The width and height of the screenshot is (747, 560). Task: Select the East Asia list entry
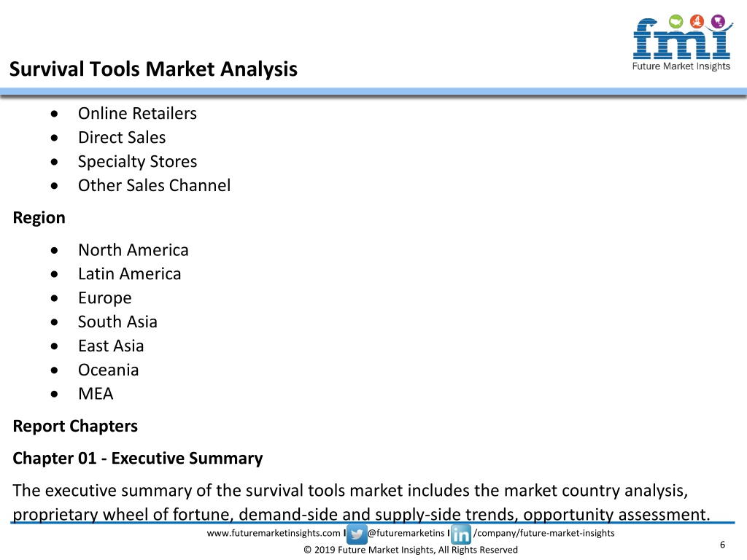coord(111,346)
